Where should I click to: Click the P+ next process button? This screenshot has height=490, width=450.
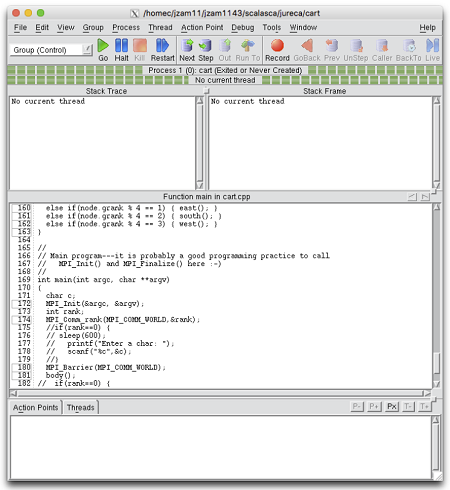point(375,406)
